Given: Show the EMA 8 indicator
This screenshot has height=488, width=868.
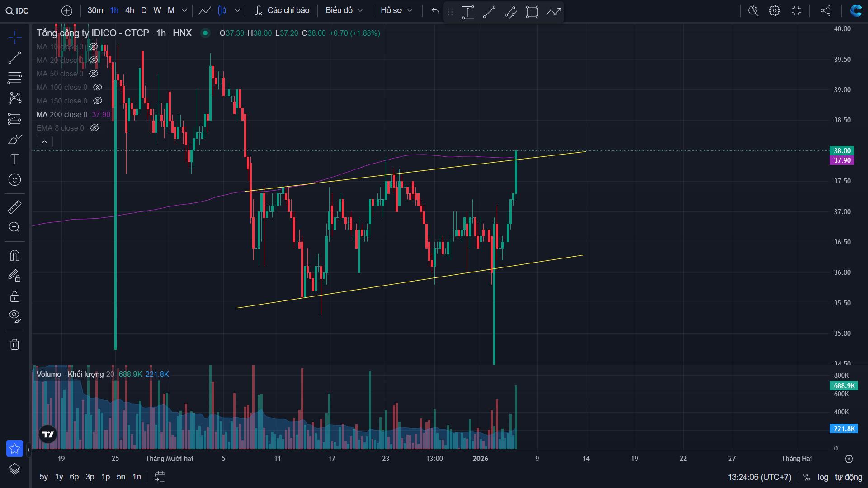Looking at the screenshot, I should click(94, 128).
